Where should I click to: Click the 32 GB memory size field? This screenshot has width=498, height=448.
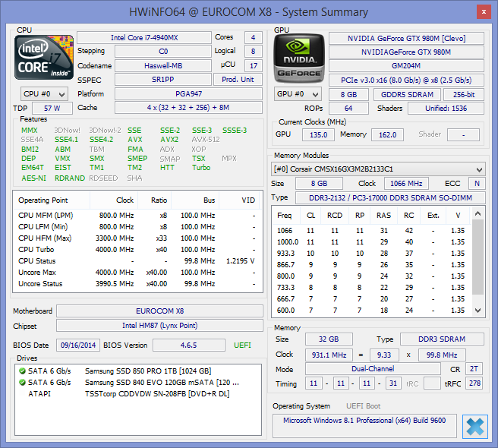tap(329, 339)
